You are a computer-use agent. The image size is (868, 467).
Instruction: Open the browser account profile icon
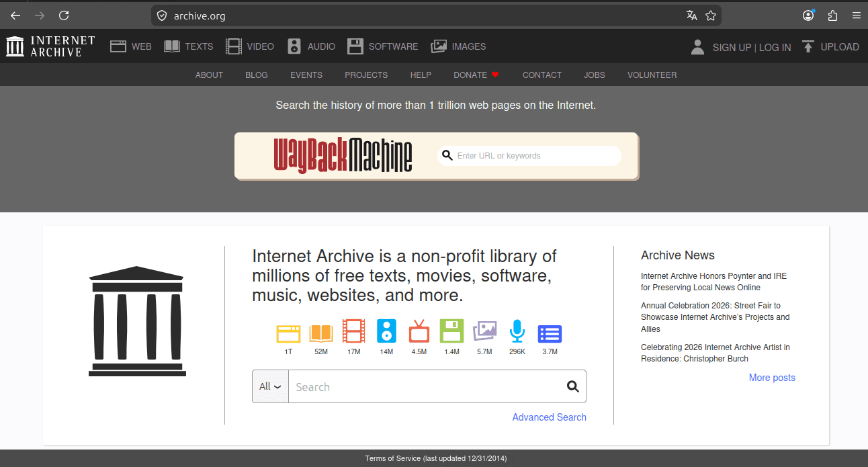click(x=809, y=15)
